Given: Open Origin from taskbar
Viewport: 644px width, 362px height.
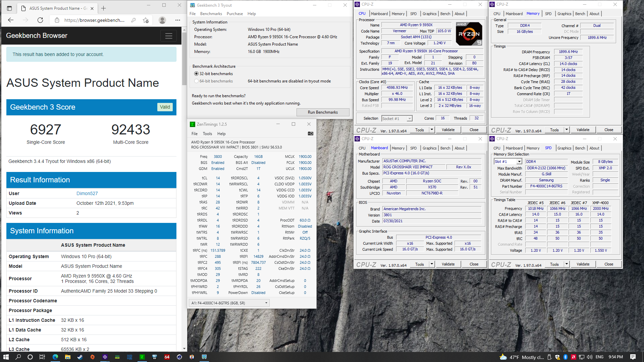Looking at the screenshot, I should coord(92,357).
